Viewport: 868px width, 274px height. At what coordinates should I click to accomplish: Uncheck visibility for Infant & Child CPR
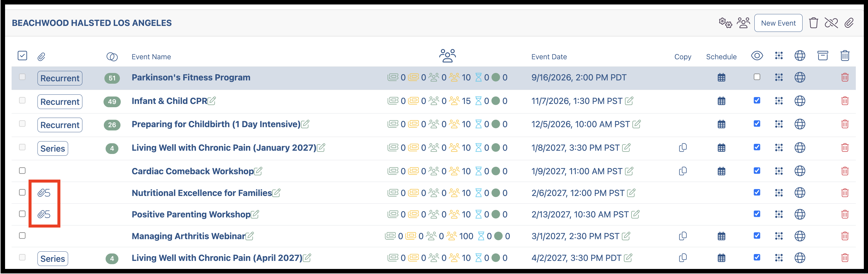[x=757, y=101]
